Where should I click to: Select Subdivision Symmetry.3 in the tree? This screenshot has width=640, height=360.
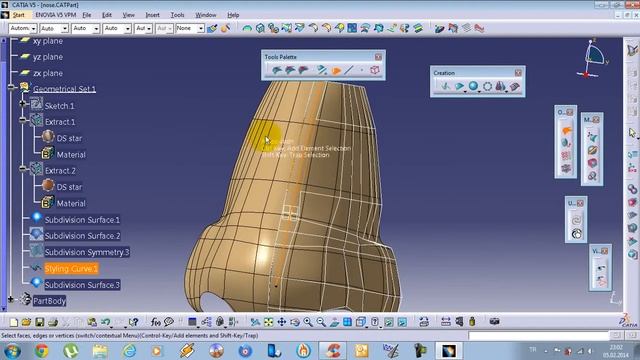(87, 252)
